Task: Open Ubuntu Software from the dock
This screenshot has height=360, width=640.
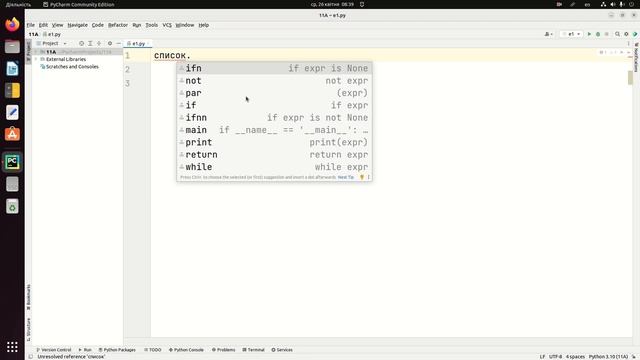Action: pos(12,134)
